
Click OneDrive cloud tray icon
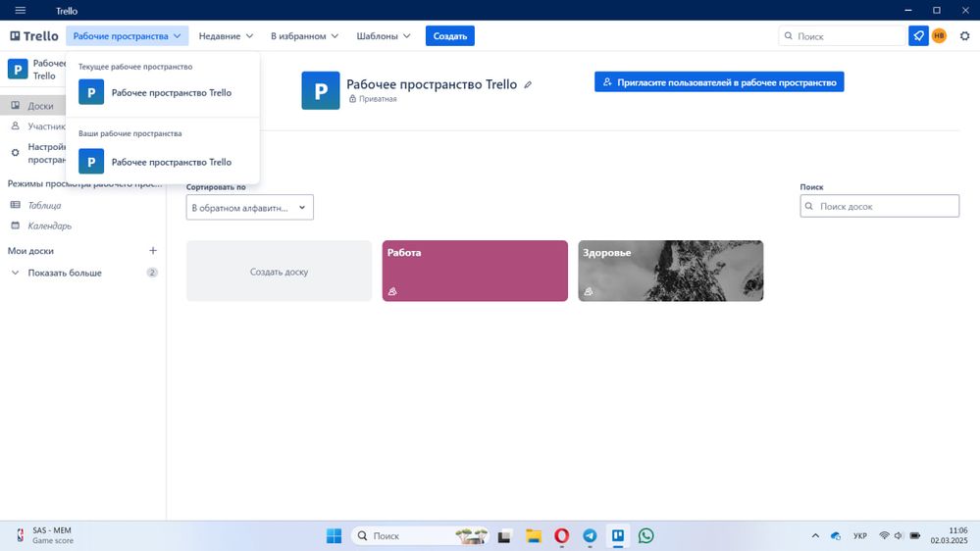click(836, 536)
